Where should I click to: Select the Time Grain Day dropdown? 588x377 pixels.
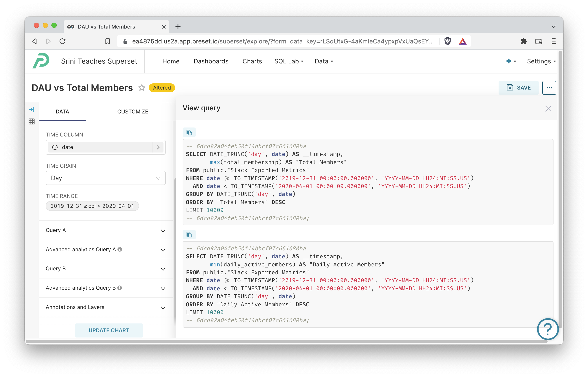click(x=105, y=178)
